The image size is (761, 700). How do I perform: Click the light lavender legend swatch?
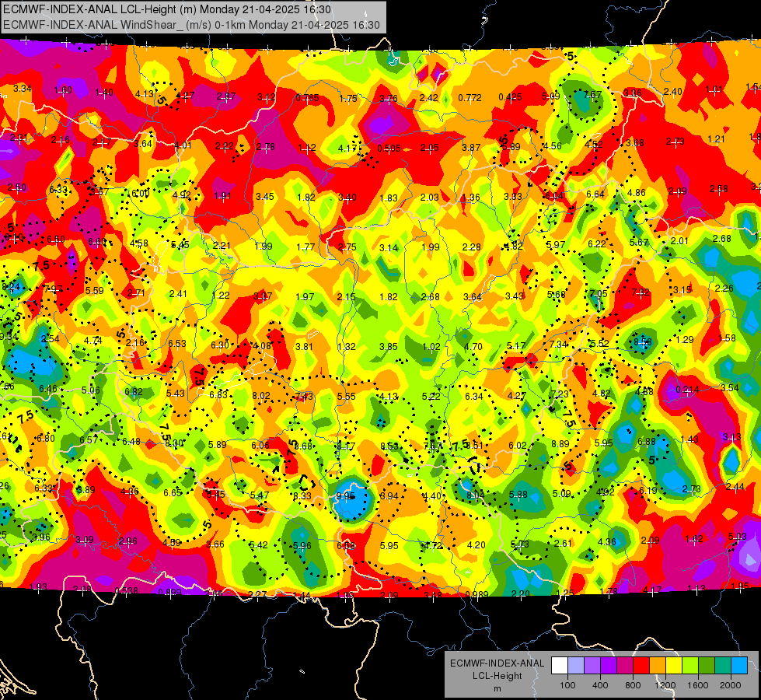(x=576, y=665)
